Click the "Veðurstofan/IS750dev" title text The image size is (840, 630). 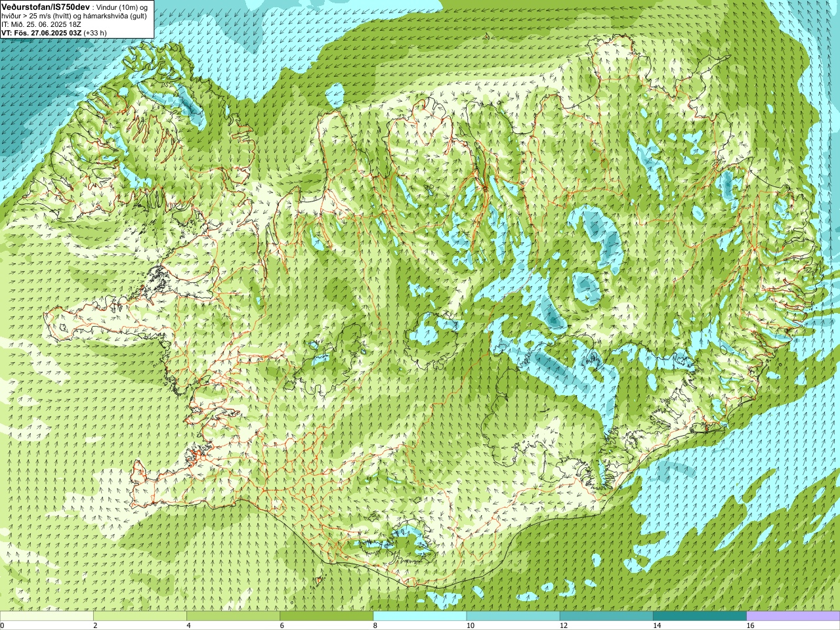(x=45, y=6)
